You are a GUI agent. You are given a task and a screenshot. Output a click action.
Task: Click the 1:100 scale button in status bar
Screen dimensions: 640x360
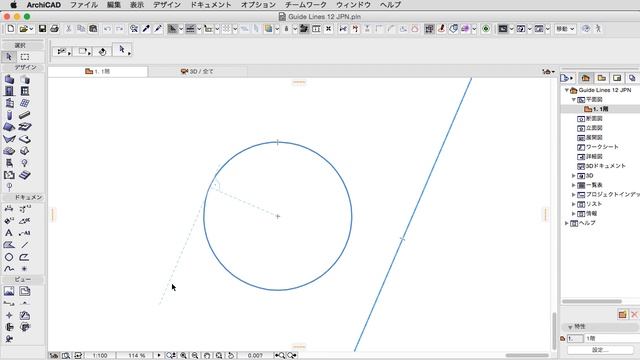[100, 356]
